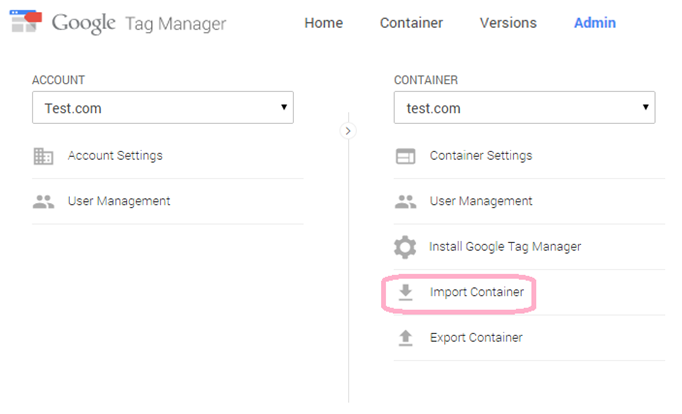682x414 pixels.
Task: Click the Google Tag Manager logo icon
Action: pos(26,21)
